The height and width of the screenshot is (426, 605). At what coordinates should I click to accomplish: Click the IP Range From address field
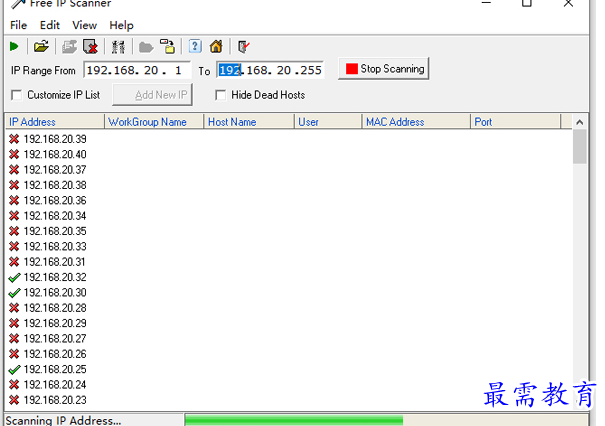point(137,70)
